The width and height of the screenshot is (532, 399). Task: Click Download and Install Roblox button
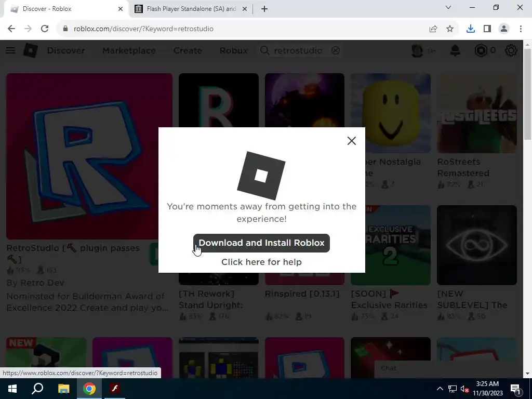click(x=261, y=243)
